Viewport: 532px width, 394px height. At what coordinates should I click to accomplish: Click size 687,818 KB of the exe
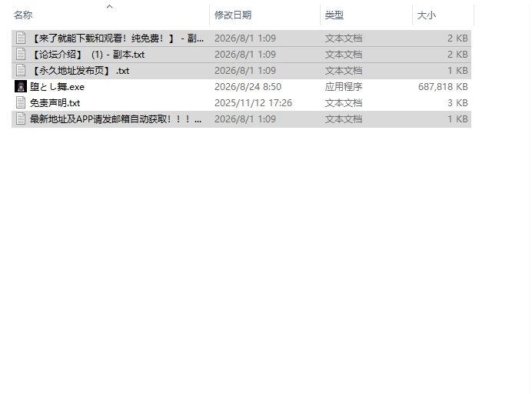(x=443, y=87)
